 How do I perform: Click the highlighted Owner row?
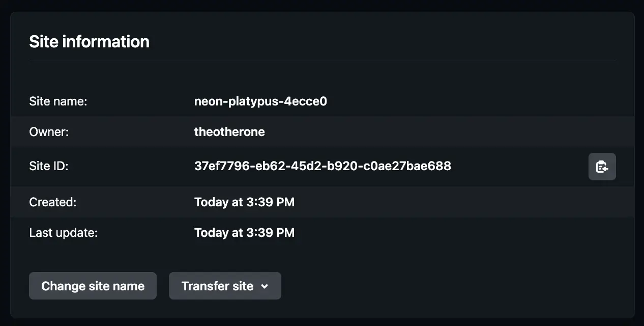(x=407, y=131)
